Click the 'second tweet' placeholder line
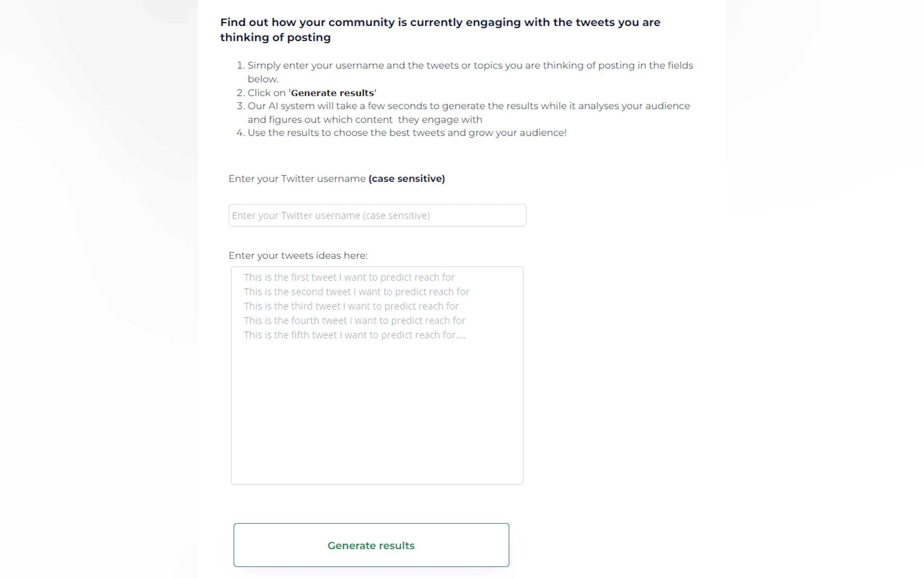924x578 pixels. point(357,292)
